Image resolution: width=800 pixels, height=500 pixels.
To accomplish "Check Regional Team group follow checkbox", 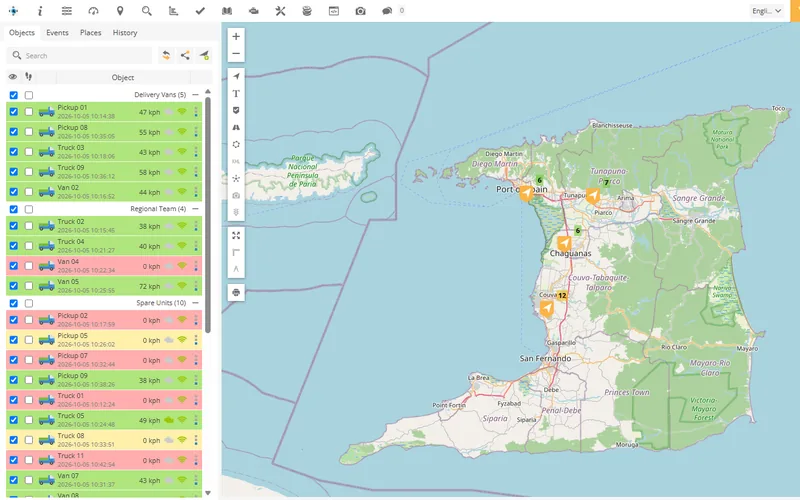I will coord(29,209).
